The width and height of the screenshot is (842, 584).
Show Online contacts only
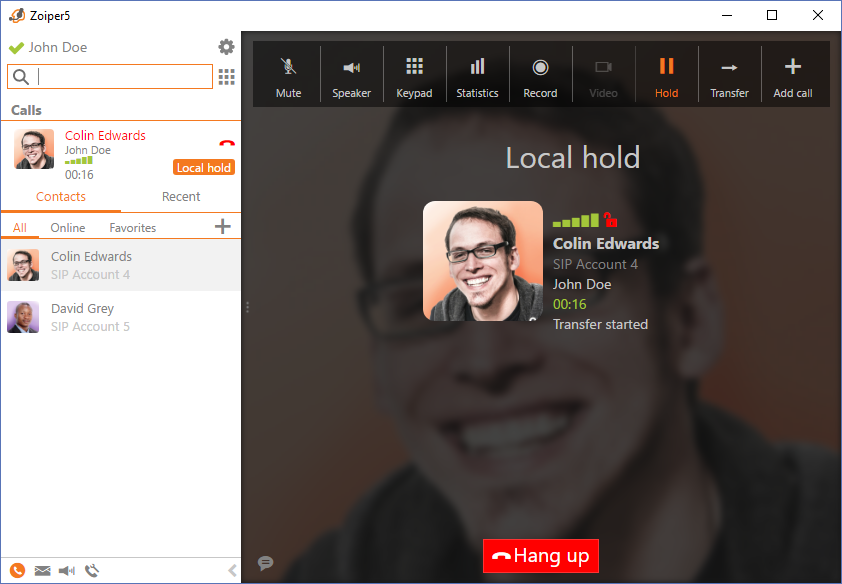click(x=68, y=228)
